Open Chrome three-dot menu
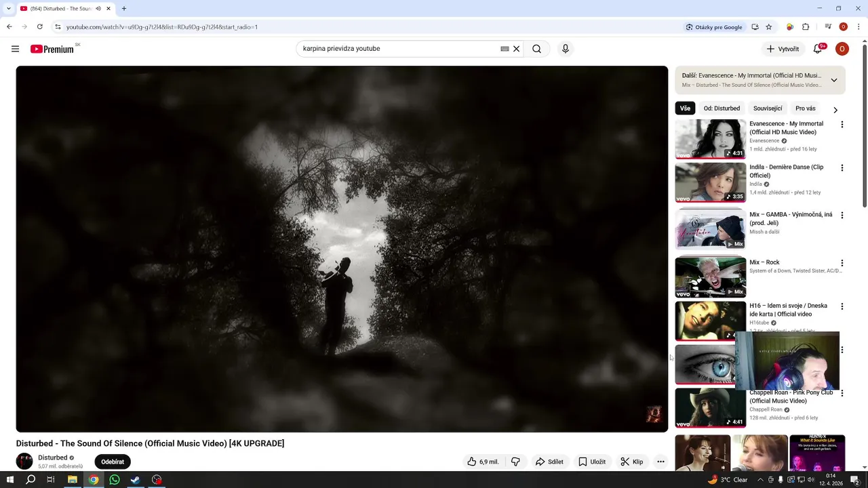 pos(859,27)
